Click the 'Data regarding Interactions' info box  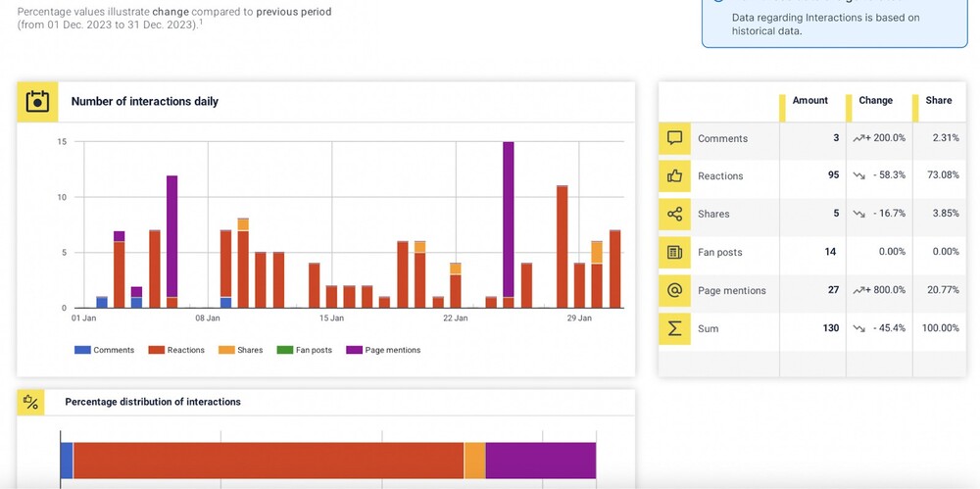pos(835,24)
